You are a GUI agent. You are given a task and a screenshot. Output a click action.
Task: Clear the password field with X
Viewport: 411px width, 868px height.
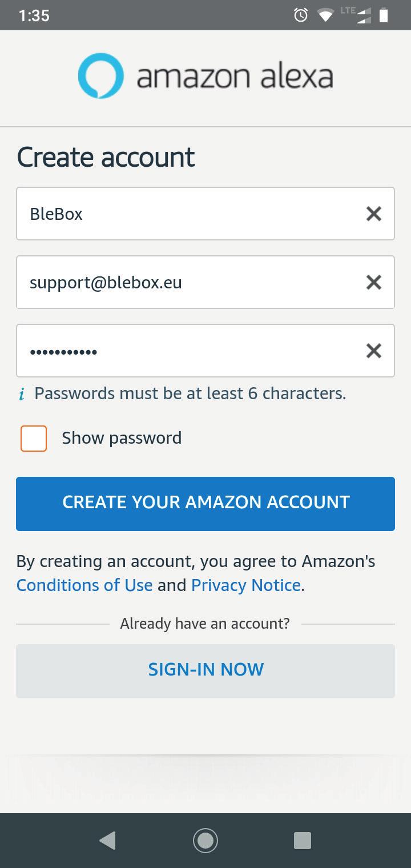point(373,351)
